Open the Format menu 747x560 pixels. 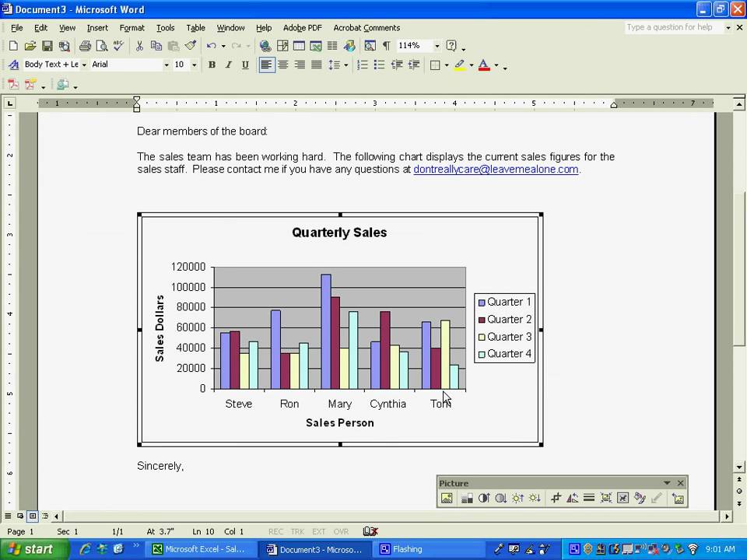click(x=132, y=28)
